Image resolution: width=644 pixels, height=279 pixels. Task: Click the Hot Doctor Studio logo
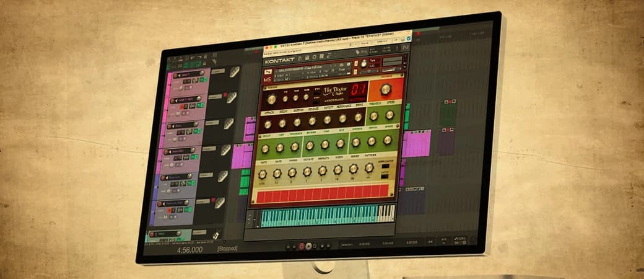334,91
